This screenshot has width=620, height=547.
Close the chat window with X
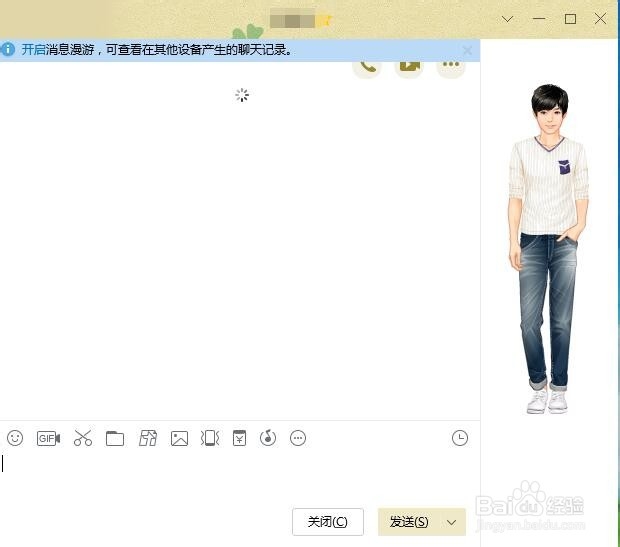point(601,19)
